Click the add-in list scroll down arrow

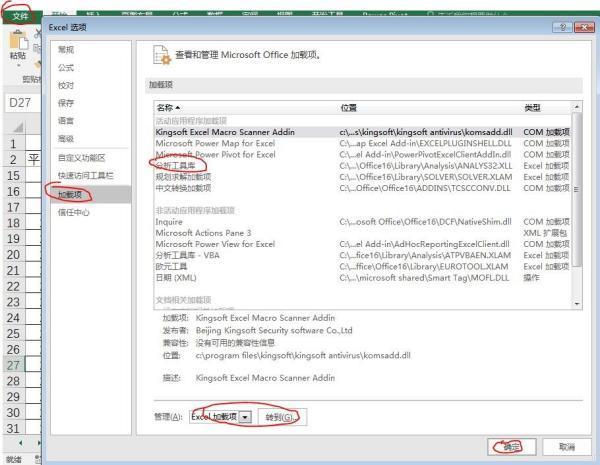pos(577,304)
